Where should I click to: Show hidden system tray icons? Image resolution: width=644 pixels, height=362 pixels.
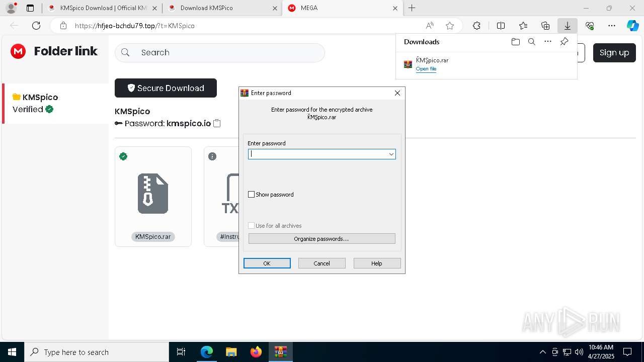tap(542, 352)
